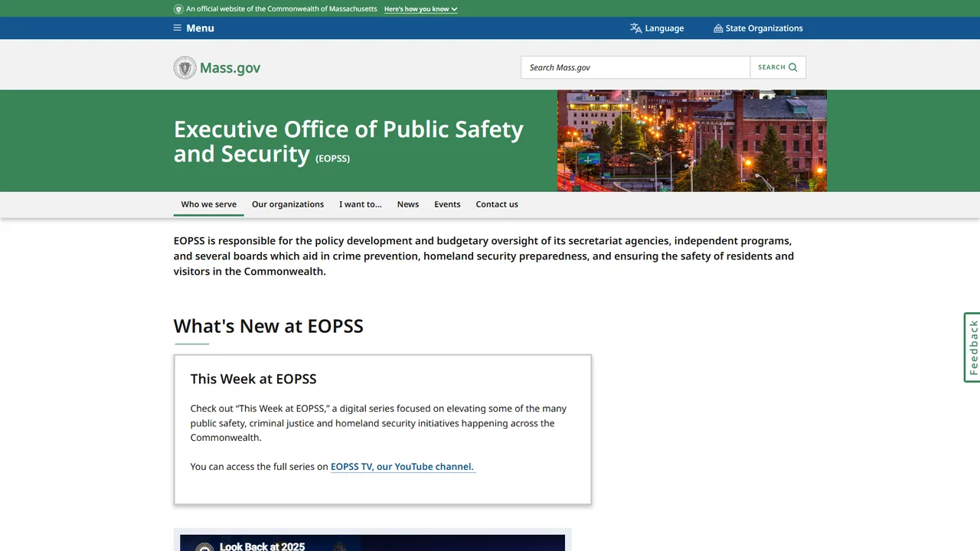Click the Mass.gov home link text

(230, 67)
